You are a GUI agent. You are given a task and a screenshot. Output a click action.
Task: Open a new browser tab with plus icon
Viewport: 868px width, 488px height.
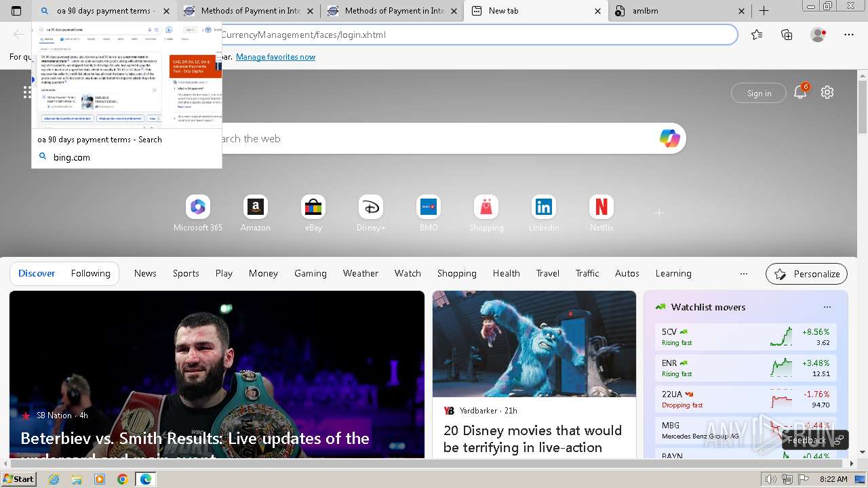(x=764, y=11)
